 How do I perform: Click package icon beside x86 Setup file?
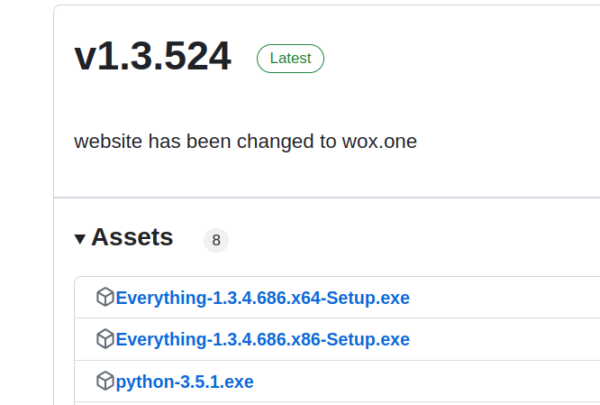105,339
